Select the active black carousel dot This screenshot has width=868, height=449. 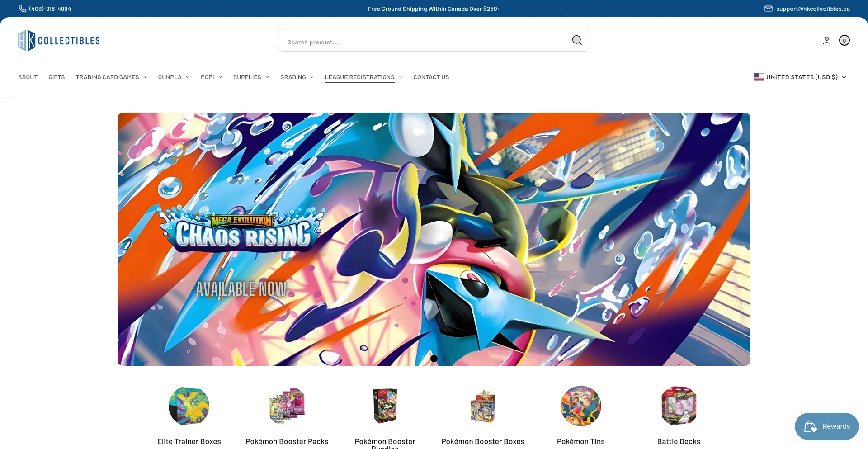tap(434, 359)
